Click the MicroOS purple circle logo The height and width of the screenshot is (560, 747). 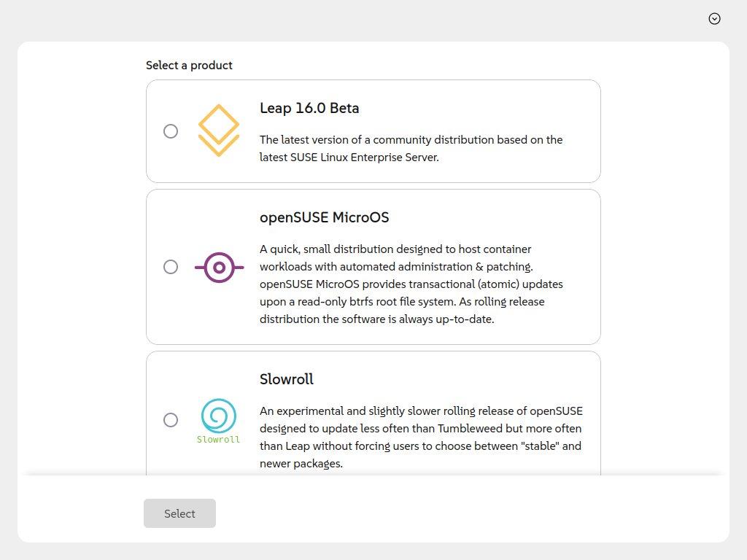pyautogui.click(x=219, y=267)
